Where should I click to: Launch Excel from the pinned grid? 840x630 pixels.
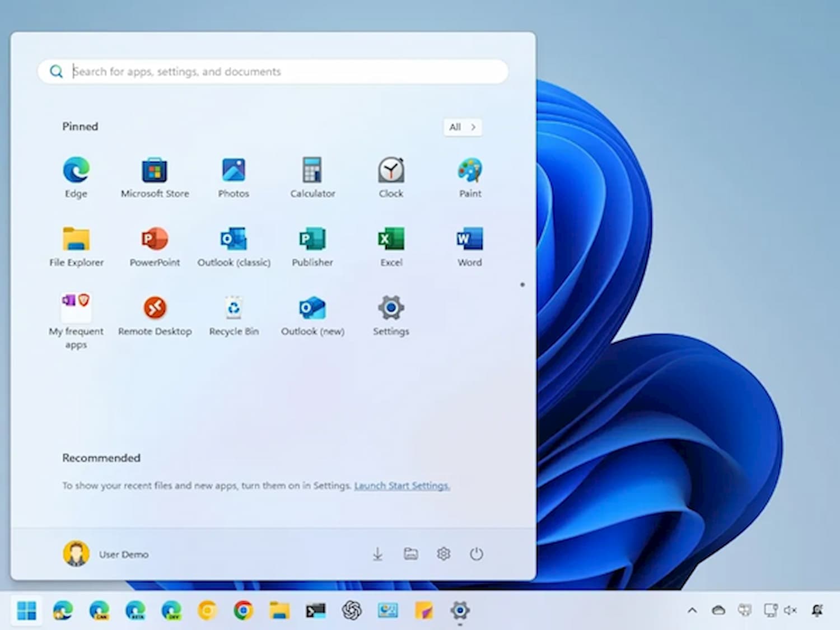pyautogui.click(x=391, y=245)
